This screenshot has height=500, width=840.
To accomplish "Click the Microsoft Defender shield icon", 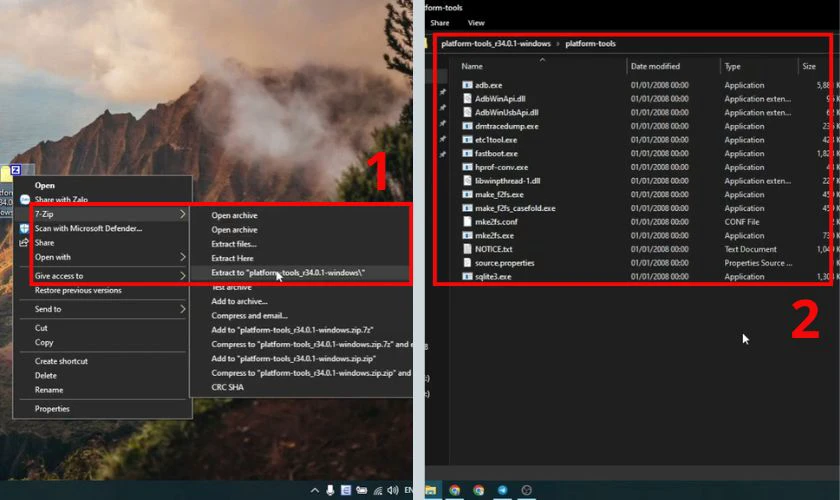I will (25, 228).
